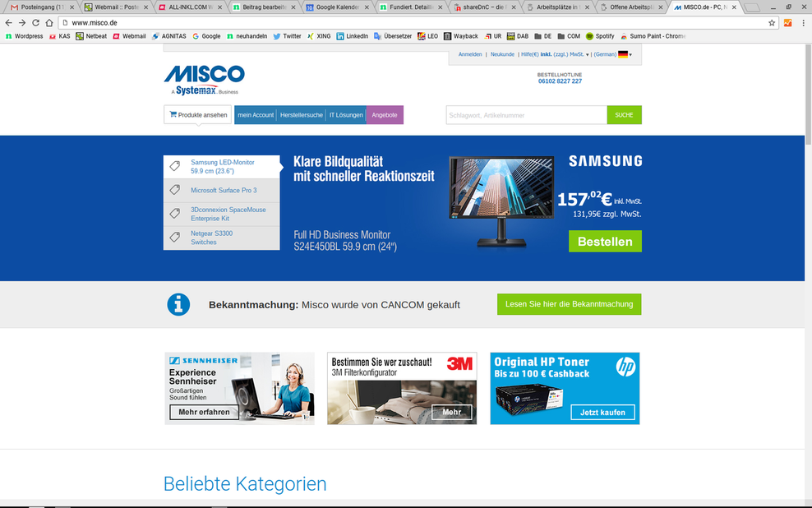
Task: Click the green SUCHE button
Action: click(624, 115)
